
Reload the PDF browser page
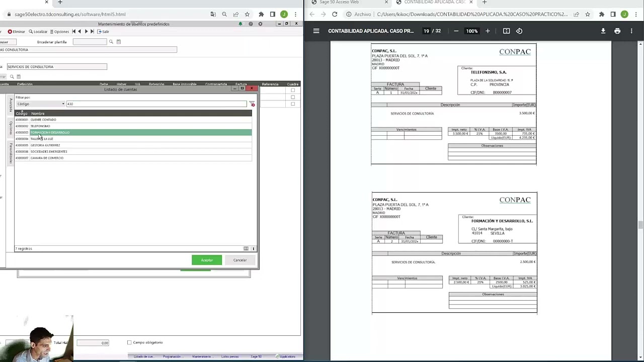335,15
